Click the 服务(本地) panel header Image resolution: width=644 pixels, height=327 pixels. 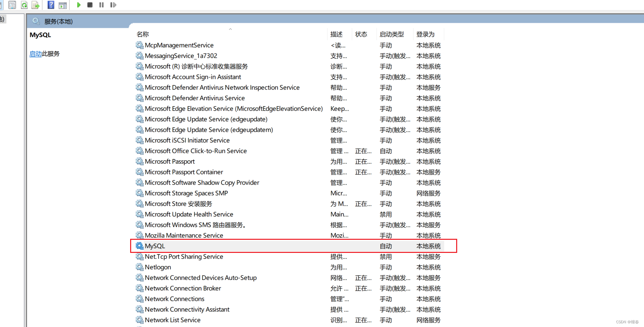[59, 21]
